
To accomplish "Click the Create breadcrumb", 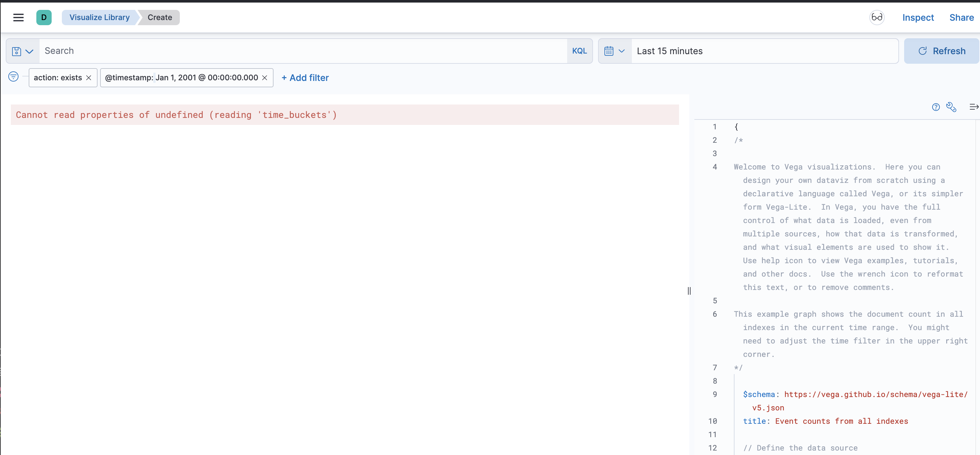I will click(159, 18).
